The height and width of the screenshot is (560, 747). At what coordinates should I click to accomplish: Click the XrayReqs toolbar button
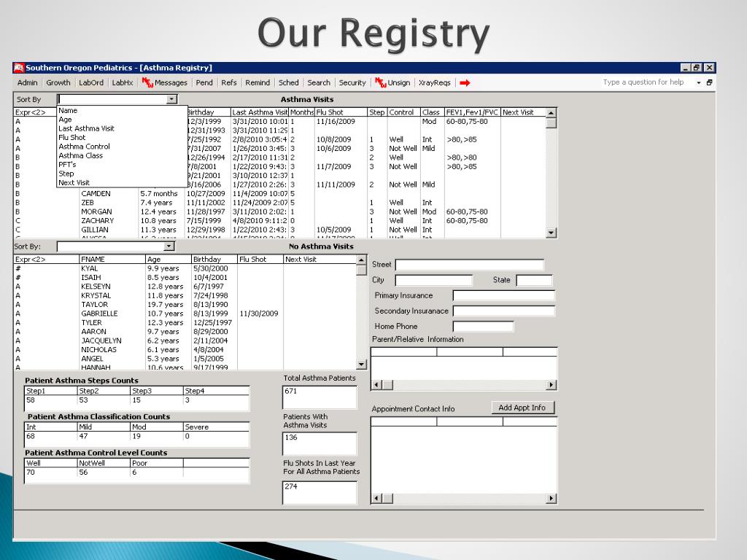[434, 83]
